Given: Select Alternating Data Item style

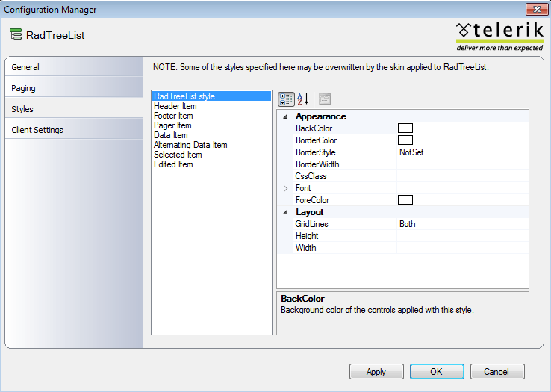Looking at the screenshot, I should coord(211,145).
